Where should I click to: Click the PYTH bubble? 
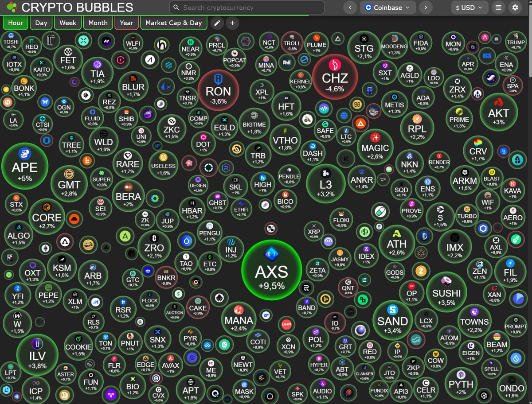(x=461, y=384)
